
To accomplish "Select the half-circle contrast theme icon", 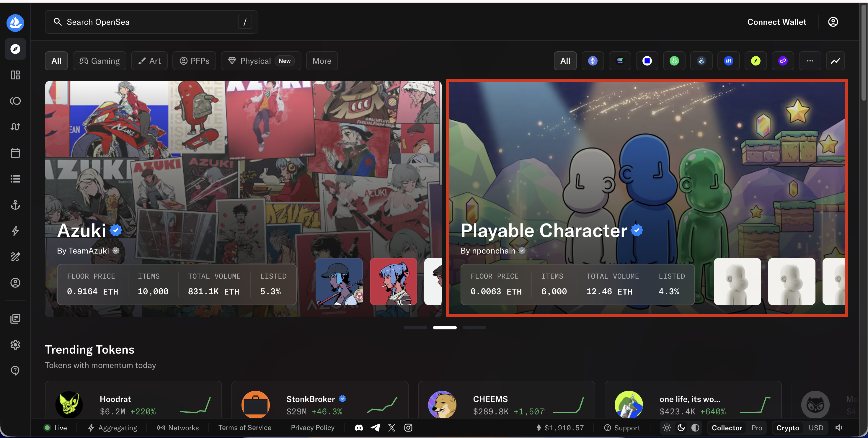I will click(695, 428).
